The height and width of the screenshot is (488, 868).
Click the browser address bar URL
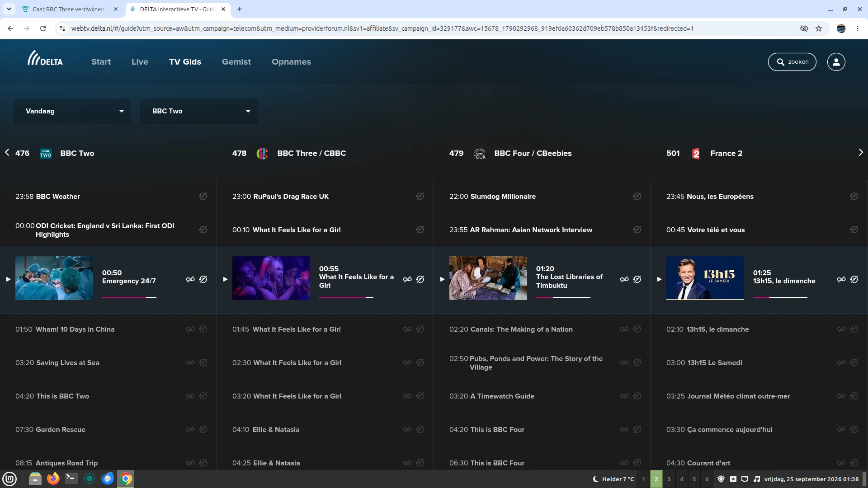pos(382,28)
